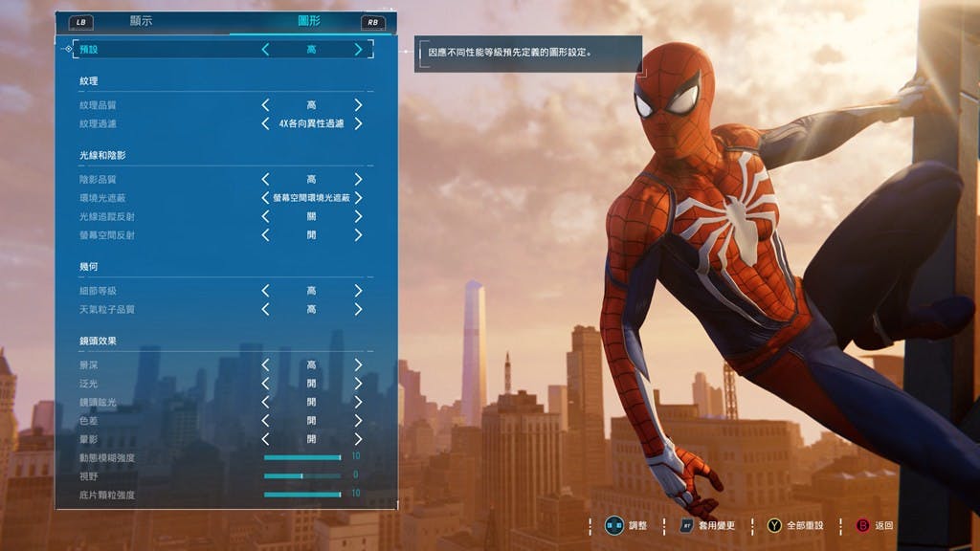Click the red B button icon
Image resolution: width=980 pixels, height=551 pixels.
pyautogui.click(x=862, y=525)
